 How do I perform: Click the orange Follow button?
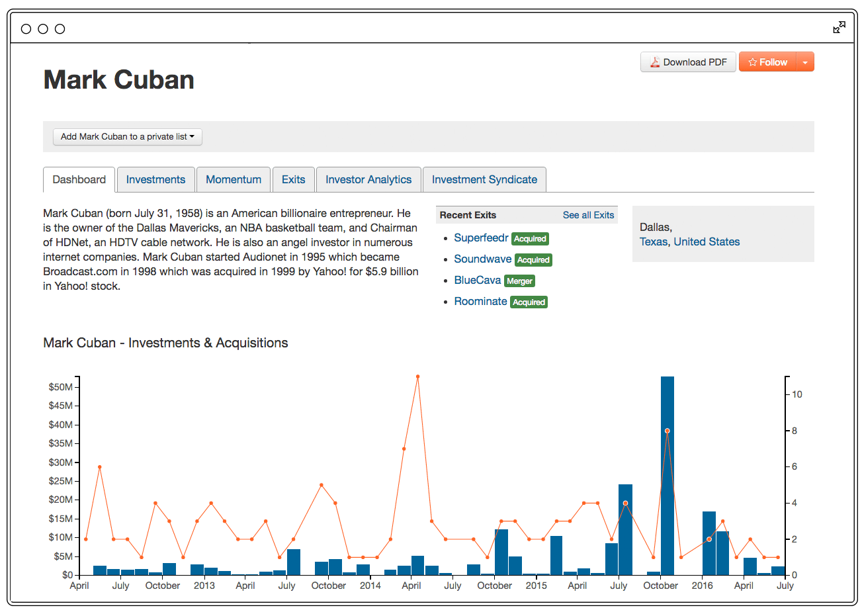pos(767,62)
